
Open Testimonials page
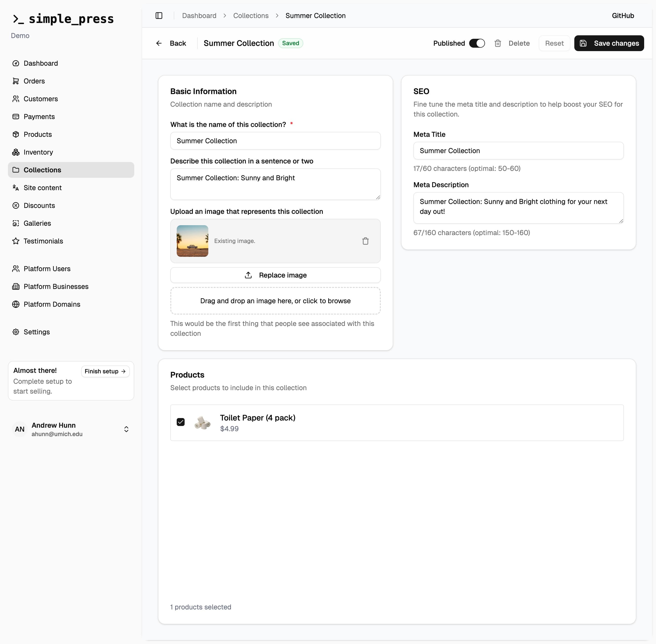71,241
